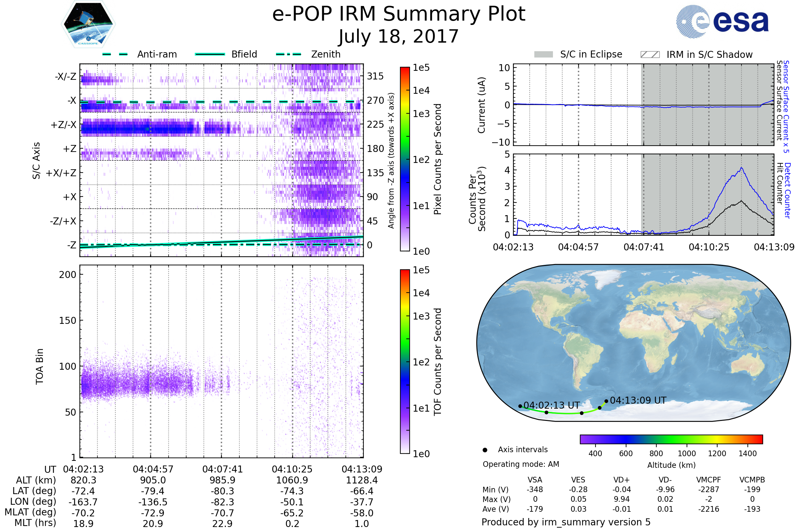798x532 pixels.
Task: Click the IRM in S/C Shadow hatched patch
Action: coord(650,55)
